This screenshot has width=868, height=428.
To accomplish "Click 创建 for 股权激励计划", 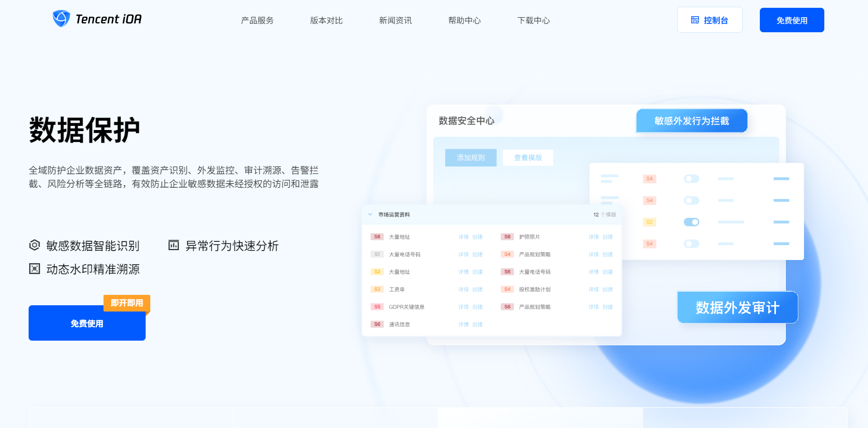I will click(x=607, y=290).
